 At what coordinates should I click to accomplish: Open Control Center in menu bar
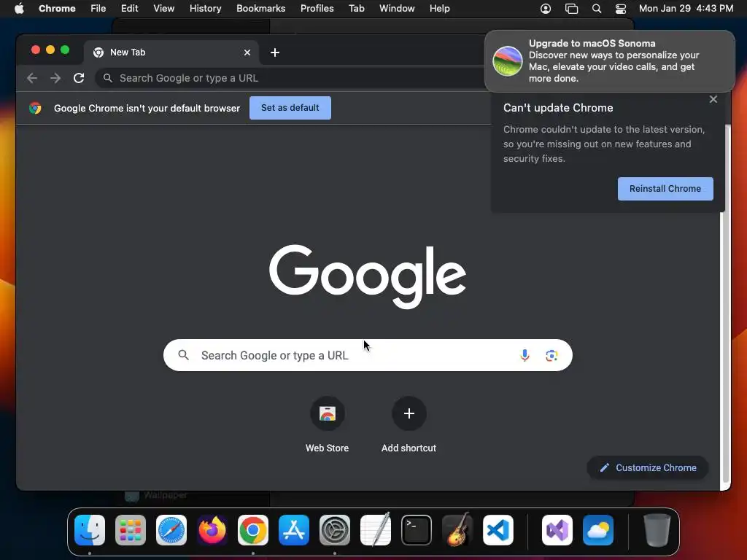click(x=621, y=9)
